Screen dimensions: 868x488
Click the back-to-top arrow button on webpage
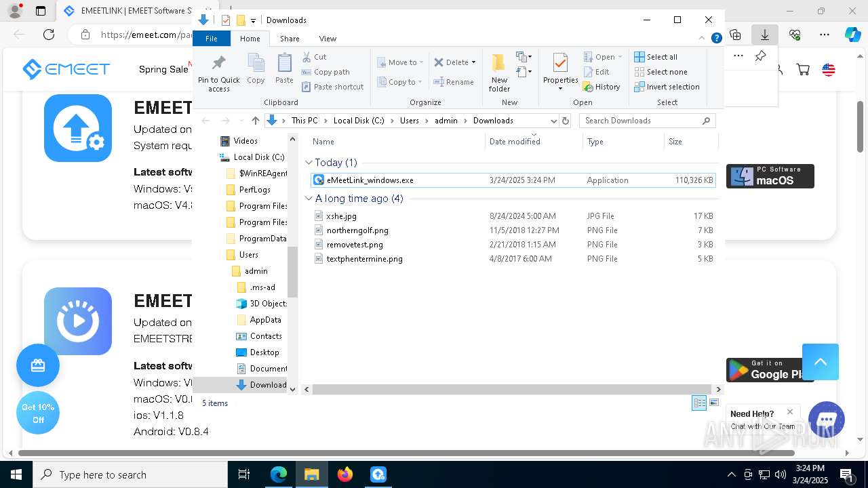click(x=821, y=362)
